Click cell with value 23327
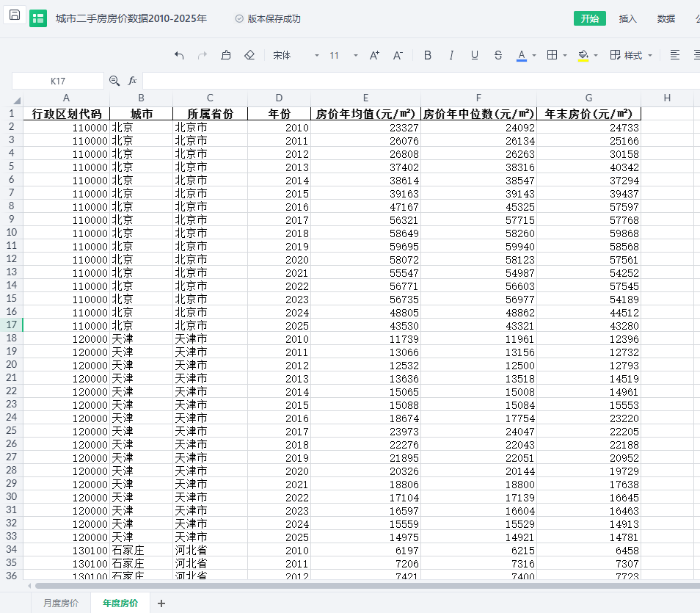The height and width of the screenshot is (613, 700). (x=365, y=128)
